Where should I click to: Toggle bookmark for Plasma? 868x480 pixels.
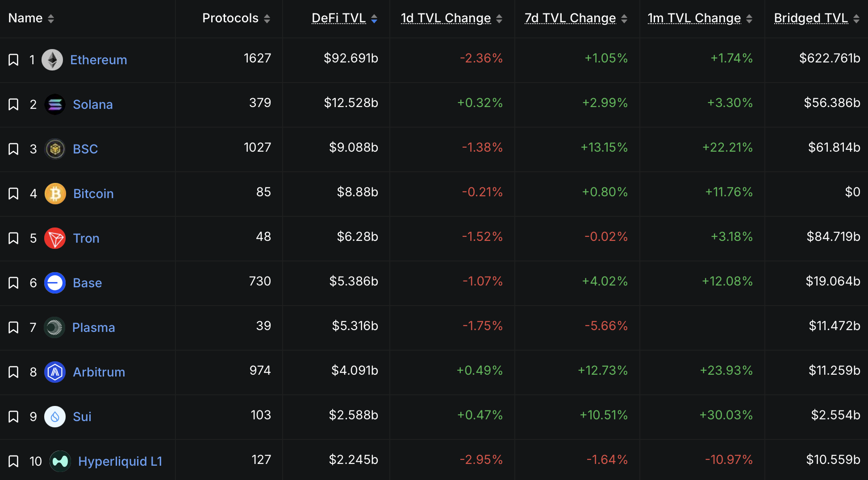13,327
